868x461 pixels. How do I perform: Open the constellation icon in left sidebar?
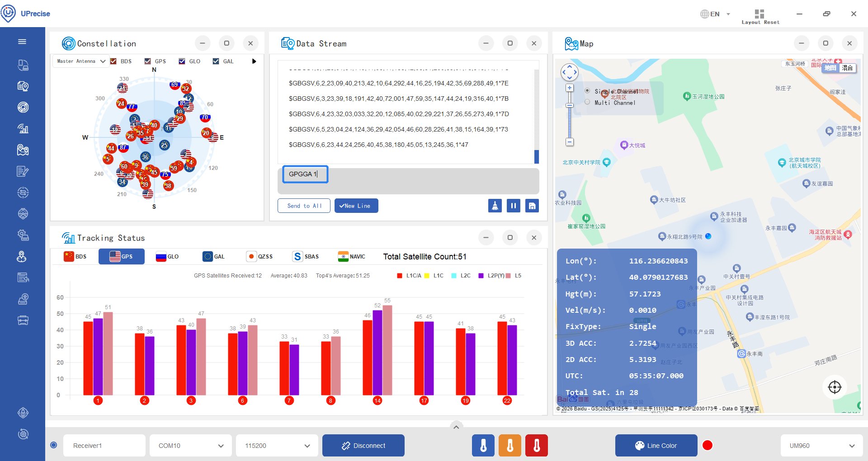coord(23,107)
